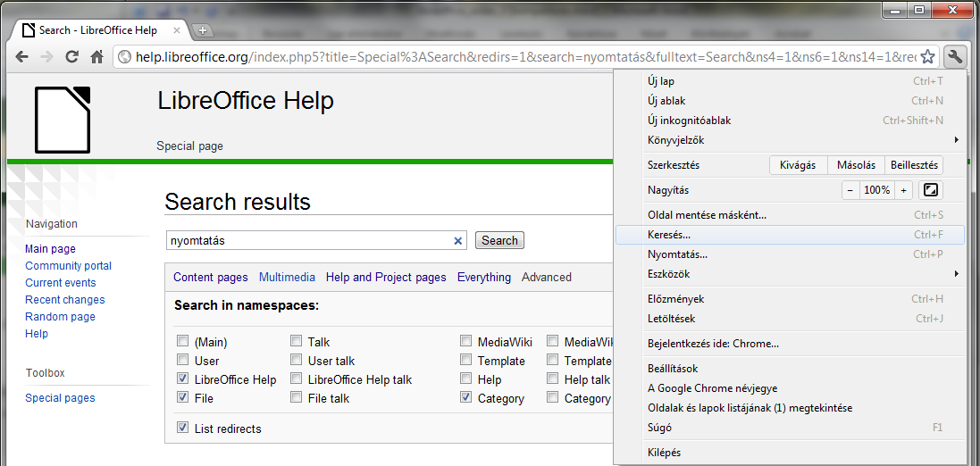Check the Help talk checkbox
The height and width of the screenshot is (466, 980).
coord(552,379)
